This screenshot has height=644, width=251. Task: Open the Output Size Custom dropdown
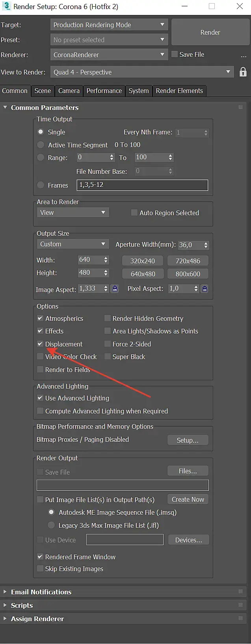(x=73, y=244)
